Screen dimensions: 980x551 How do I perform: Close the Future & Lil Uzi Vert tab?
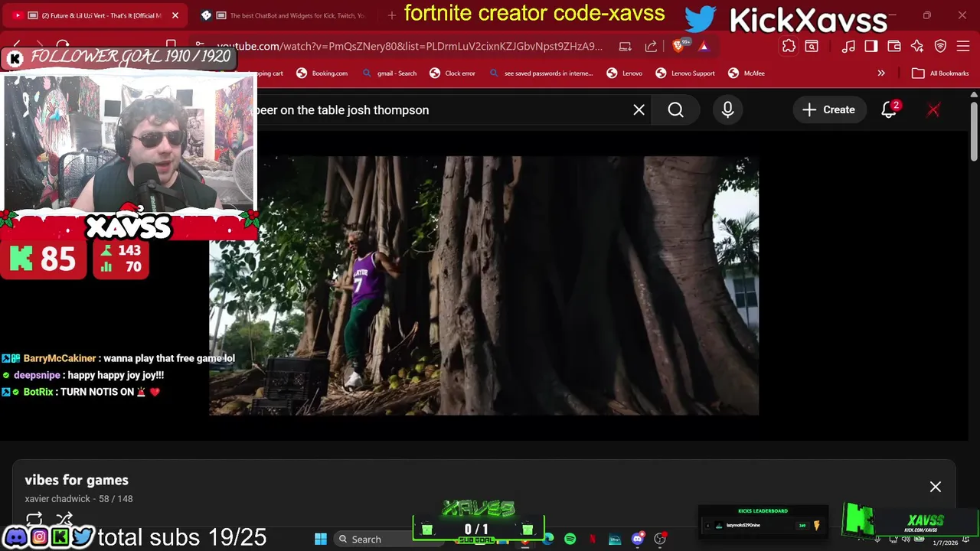point(175,15)
